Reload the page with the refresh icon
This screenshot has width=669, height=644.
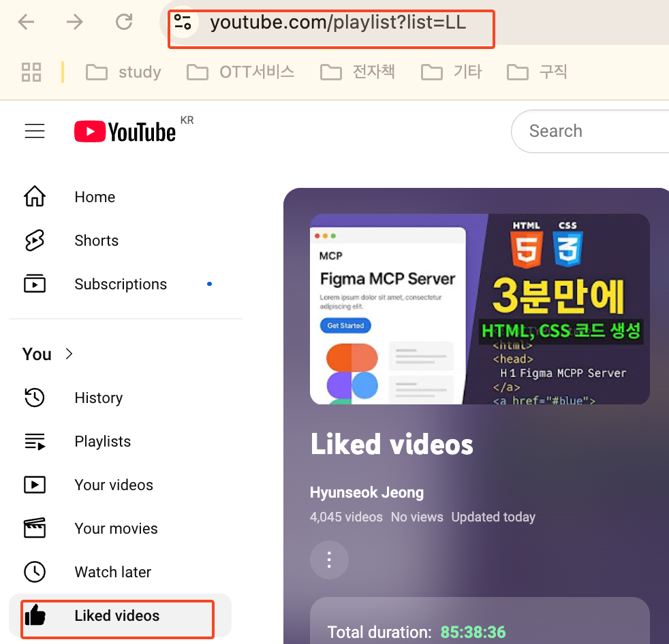pos(124,22)
